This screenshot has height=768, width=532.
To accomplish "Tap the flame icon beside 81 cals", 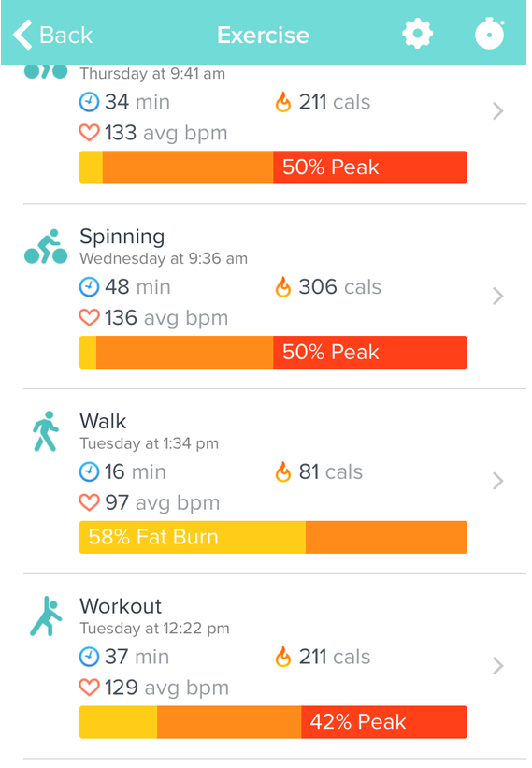I will tap(283, 472).
